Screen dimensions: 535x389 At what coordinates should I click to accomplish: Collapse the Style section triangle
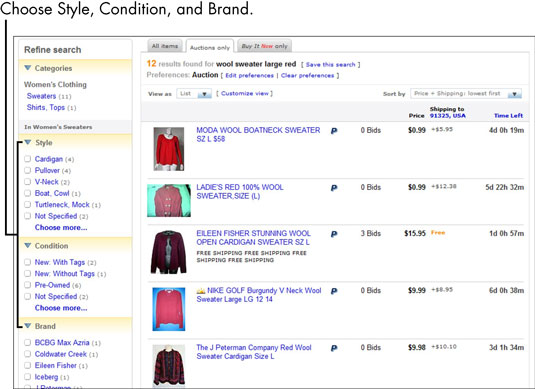coord(28,142)
